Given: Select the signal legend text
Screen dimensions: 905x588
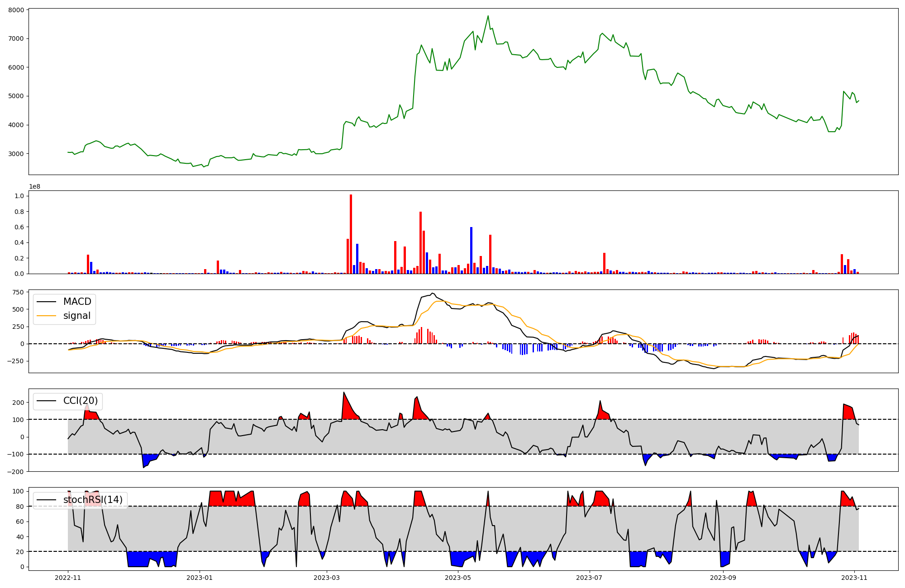Looking at the screenshot, I should (x=77, y=316).
